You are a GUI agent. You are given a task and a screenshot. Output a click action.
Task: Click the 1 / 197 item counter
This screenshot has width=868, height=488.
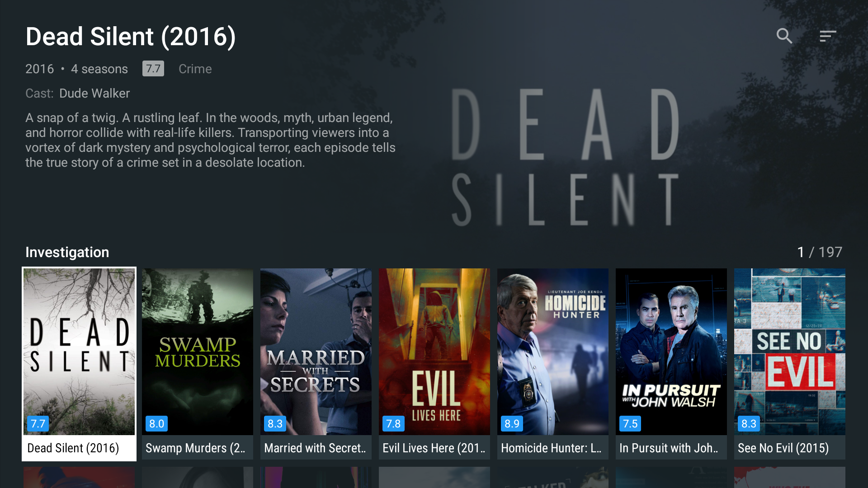820,252
